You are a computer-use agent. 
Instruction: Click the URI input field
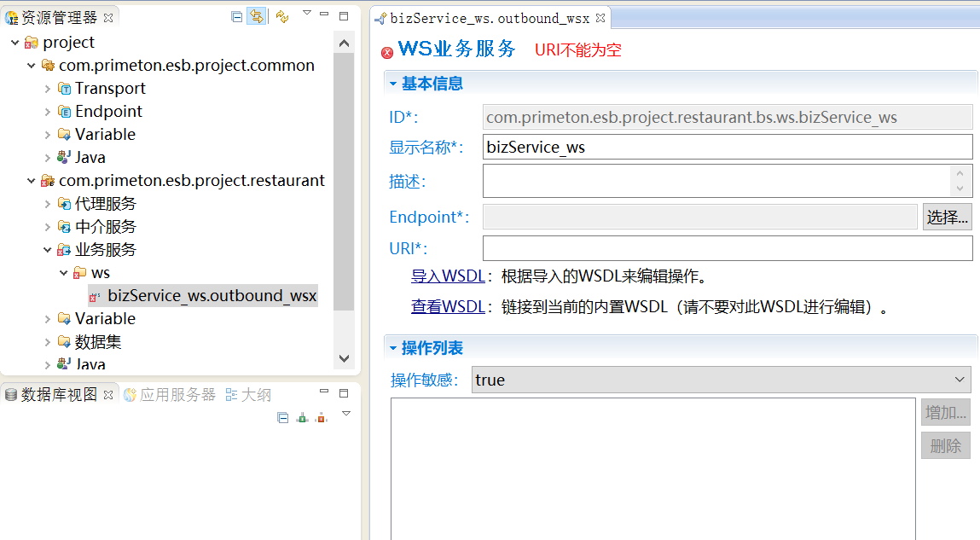point(727,248)
